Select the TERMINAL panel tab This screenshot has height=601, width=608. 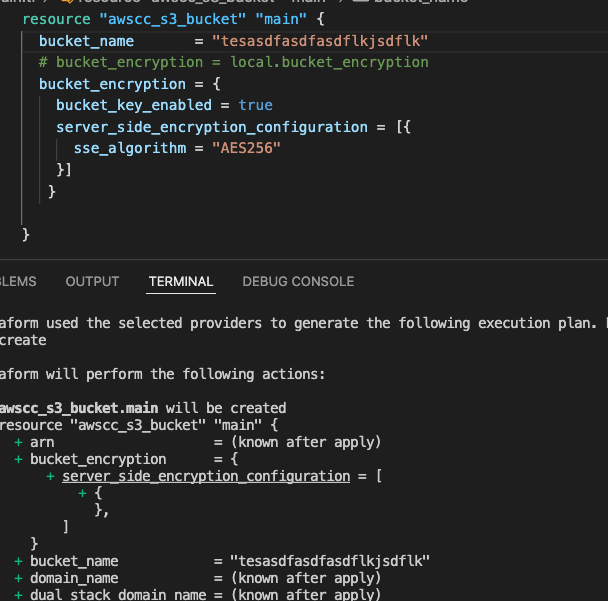click(x=181, y=282)
